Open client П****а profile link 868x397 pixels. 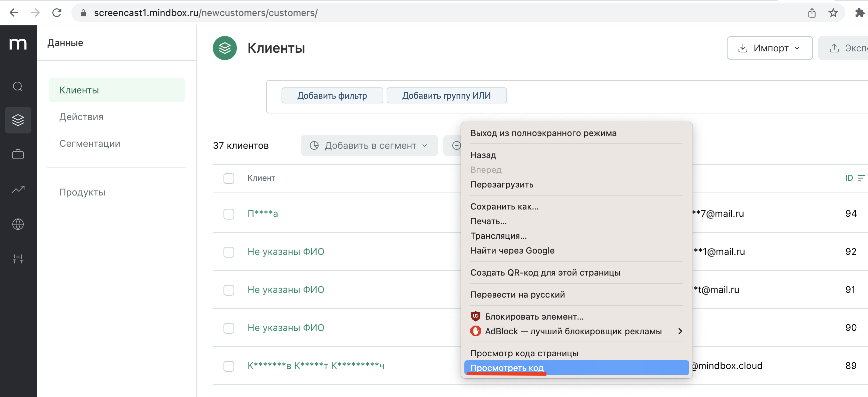(263, 214)
